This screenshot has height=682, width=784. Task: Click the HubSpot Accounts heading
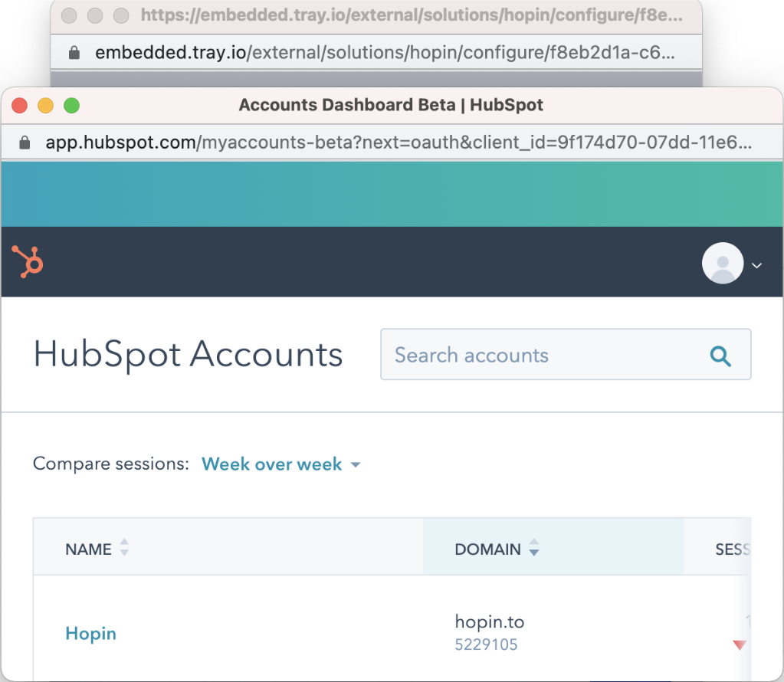188,355
